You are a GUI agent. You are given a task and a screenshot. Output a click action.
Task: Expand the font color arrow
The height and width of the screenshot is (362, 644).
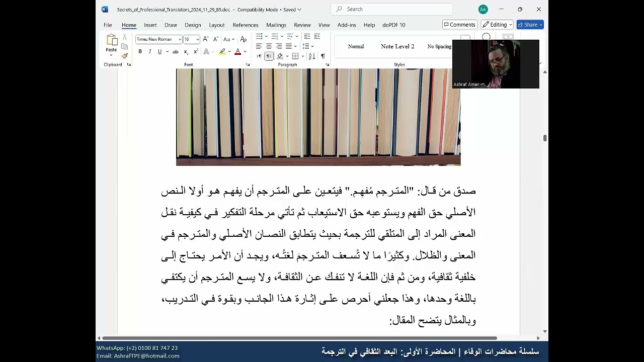[245, 52]
